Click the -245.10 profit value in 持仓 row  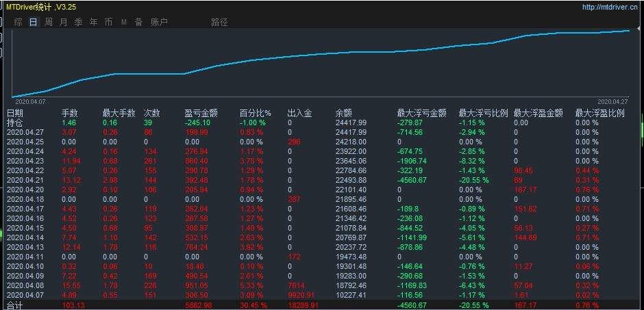[197, 122]
